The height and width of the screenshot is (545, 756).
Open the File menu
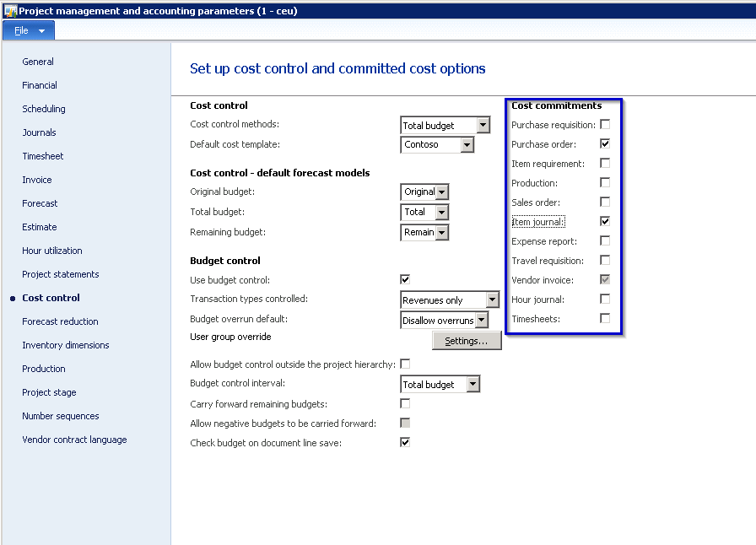pos(29,30)
